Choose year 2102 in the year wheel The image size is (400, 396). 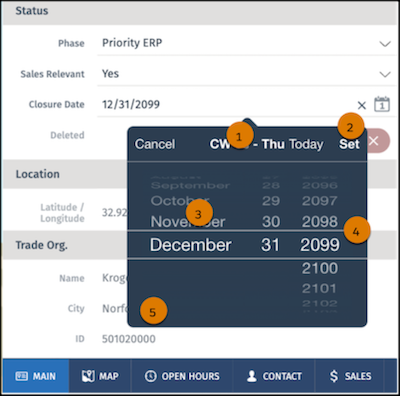(x=320, y=303)
